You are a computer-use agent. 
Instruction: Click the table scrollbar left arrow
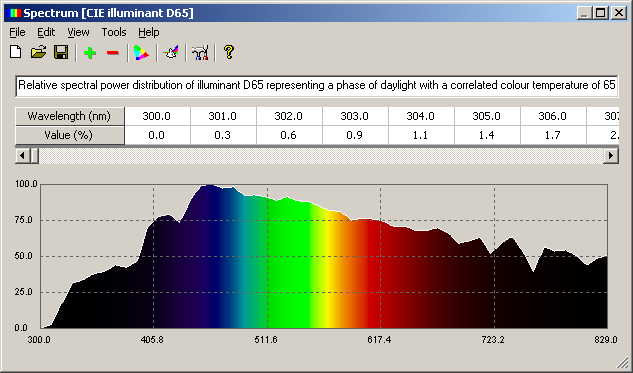pyautogui.click(x=22, y=155)
